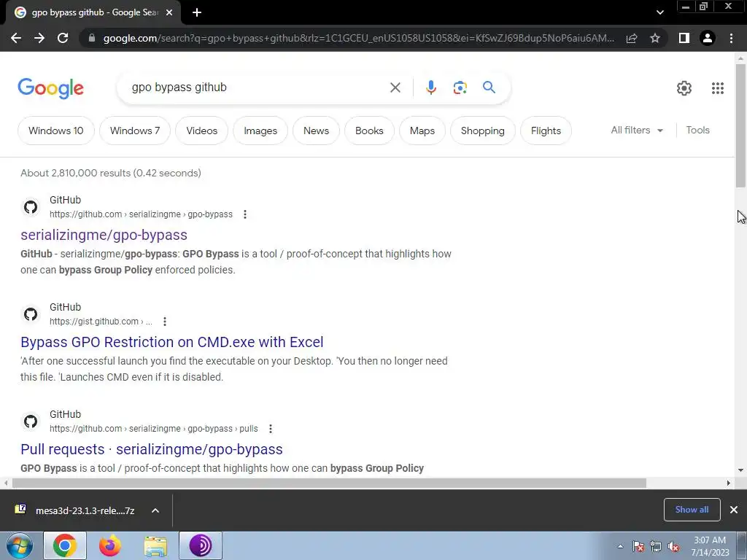Viewport: 747px width, 560px height.
Task: Click the horizontal scrollbar right arrow
Action: point(729,483)
